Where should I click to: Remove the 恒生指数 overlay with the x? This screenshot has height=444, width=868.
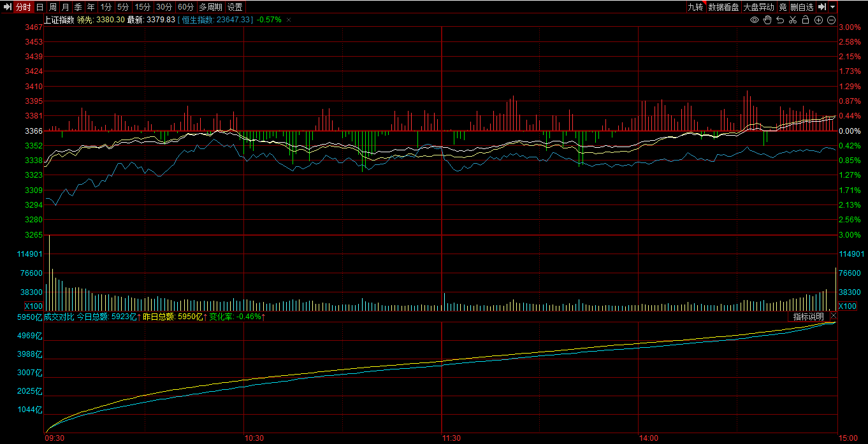point(289,20)
